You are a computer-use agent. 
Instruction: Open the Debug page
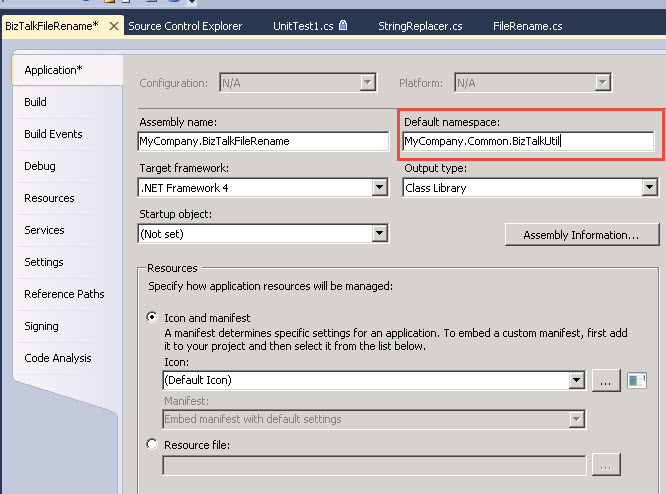pyautogui.click(x=40, y=166)
